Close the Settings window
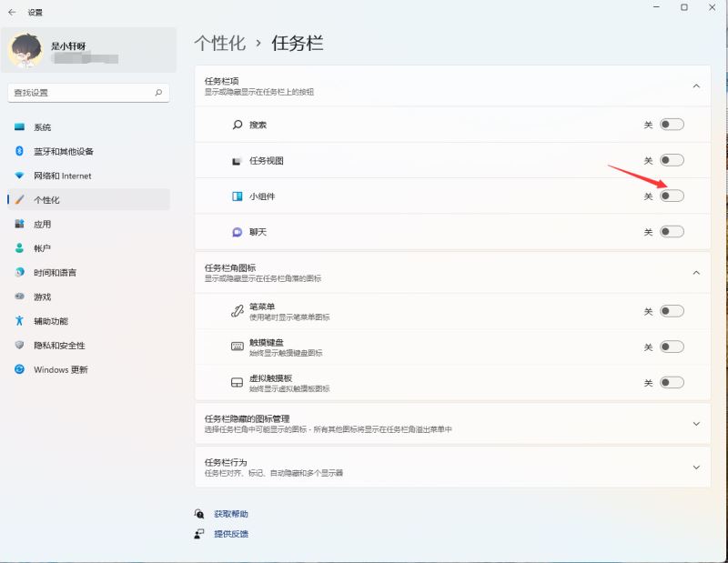The width and height of the screenshot is (728, 563). tap(712, 7)
